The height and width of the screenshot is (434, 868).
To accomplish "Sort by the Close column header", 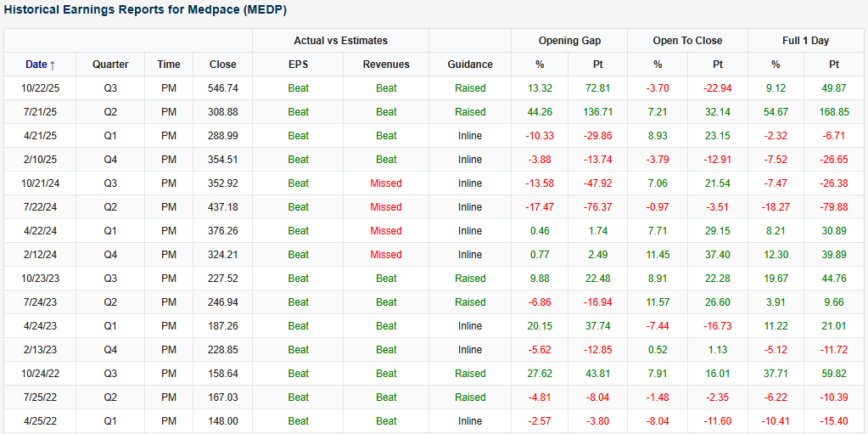I will [x=222, y=64].
